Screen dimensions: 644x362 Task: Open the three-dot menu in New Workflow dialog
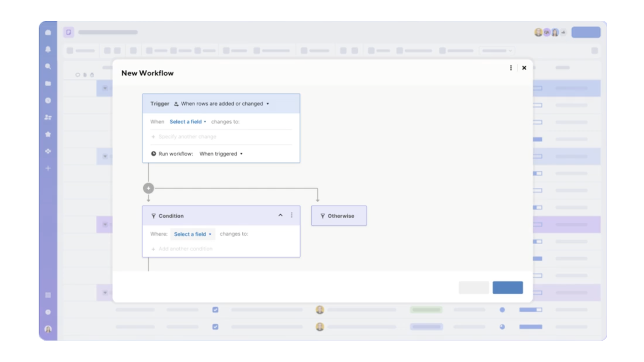pyautogui.click(x=511, y=68)
